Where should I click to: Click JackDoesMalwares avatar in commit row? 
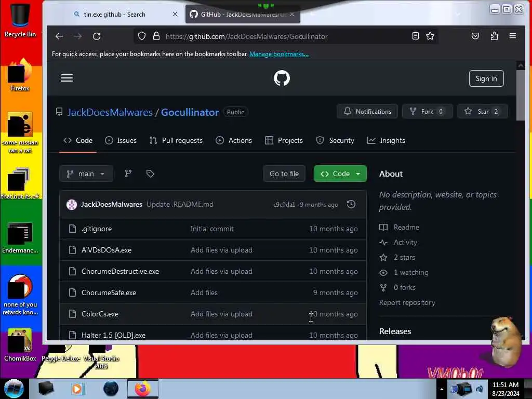(x=72, y=205)
